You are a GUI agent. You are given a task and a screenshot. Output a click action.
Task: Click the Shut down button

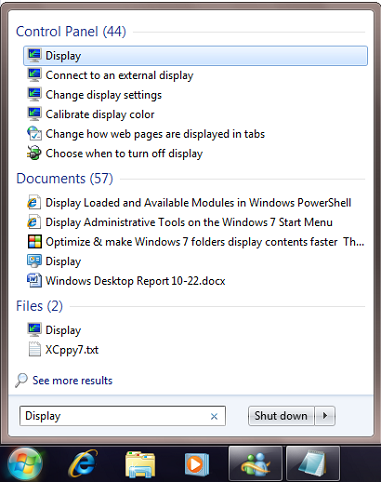point(281,416)
